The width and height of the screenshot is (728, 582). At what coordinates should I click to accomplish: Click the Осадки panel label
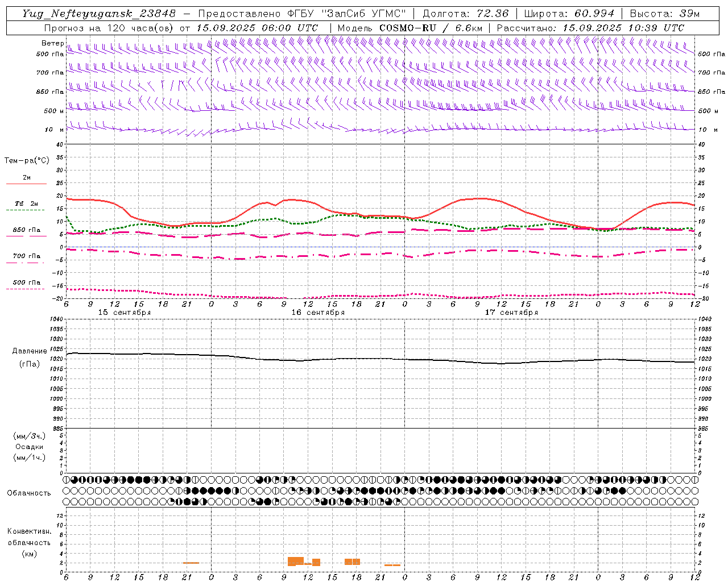click(x=30, y=447)
